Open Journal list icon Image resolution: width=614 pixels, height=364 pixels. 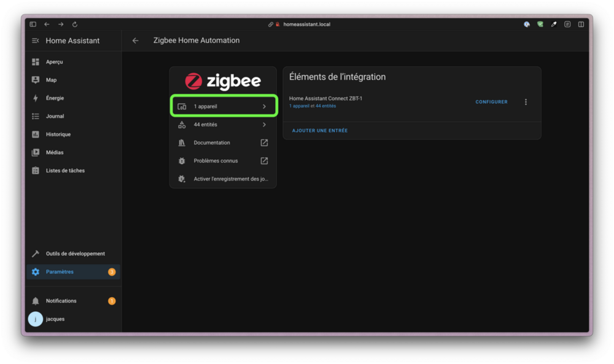pyautogui.click(x=36, y=116)
